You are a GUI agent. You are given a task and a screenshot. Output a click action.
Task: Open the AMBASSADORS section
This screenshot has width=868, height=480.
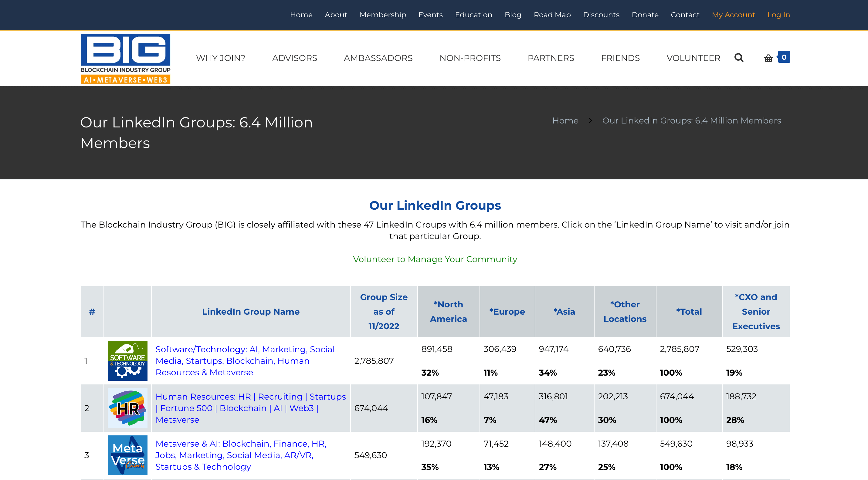click(x=378, y=58)
